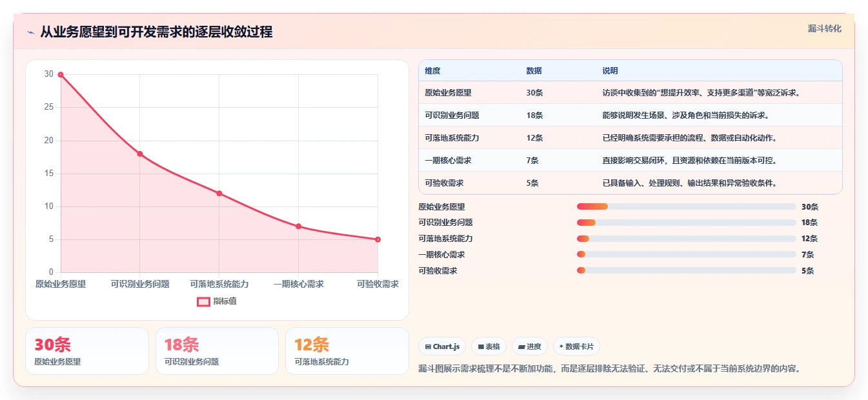
Task: Click the footer note starting 漏斗图展示需求梳理
Action: 610,369
